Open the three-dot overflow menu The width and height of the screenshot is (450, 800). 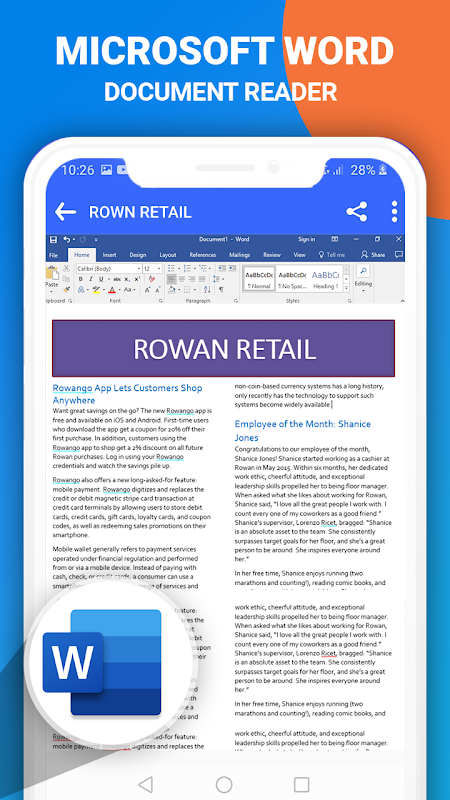[x=394, y=212]
